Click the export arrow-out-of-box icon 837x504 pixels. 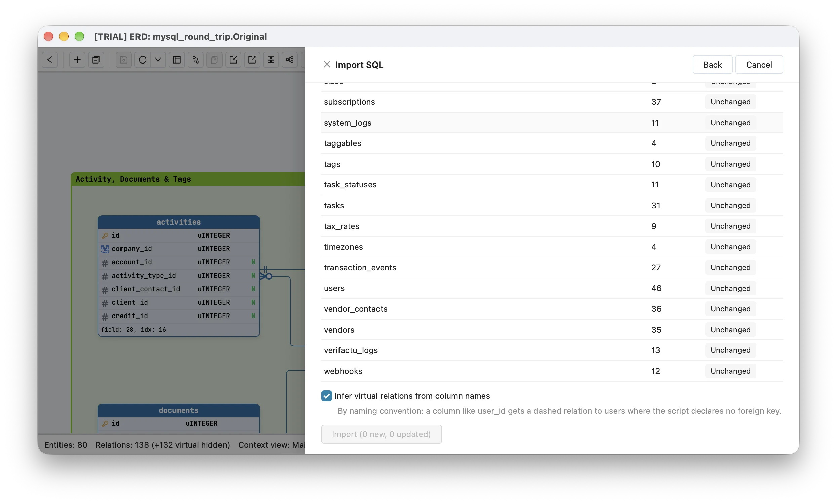point(252,60)
